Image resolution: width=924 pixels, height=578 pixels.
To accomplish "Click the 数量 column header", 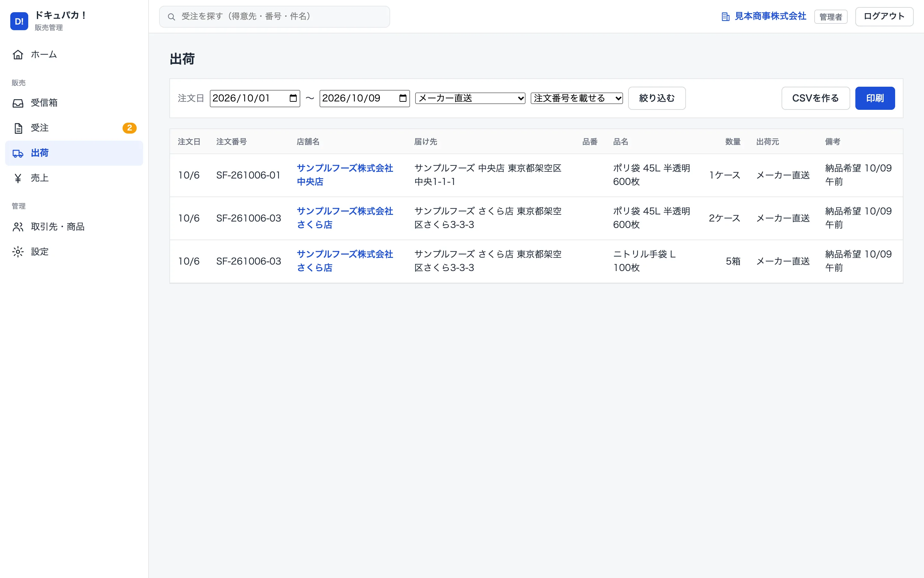I will coord(733,142).
